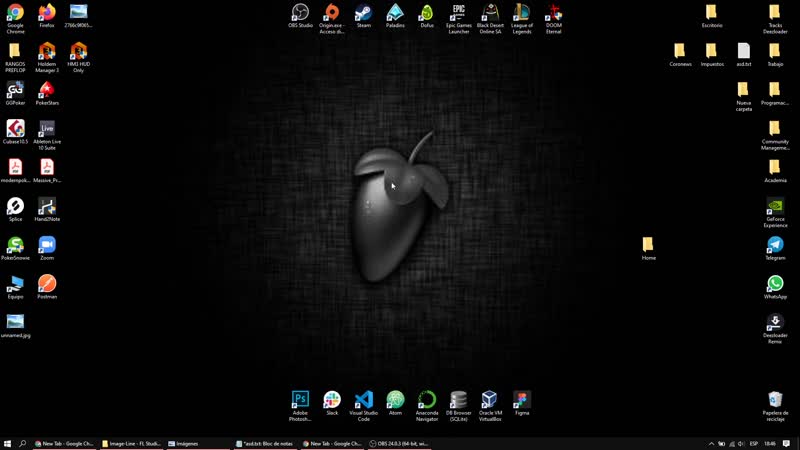This screenshot has height=450, width=800.
Task: Click the 18:46 taskbar clock
Action: (770, 444)
